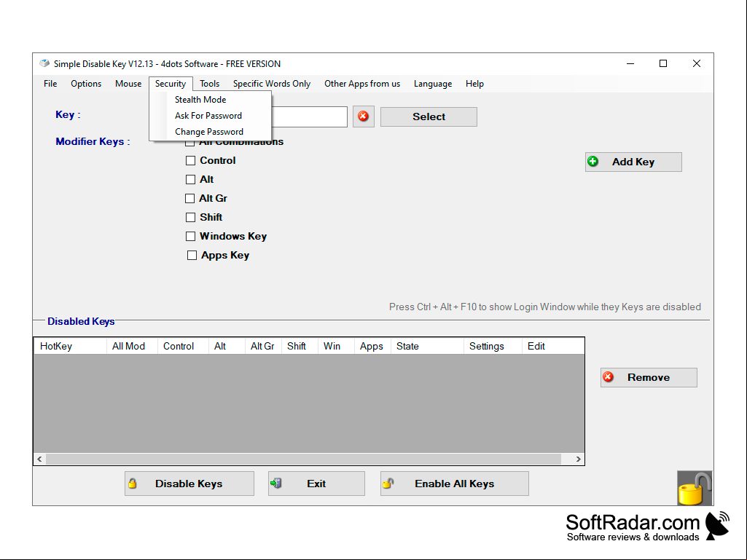
Task: Check the Shift modifier box
Action: pos(190,217)
